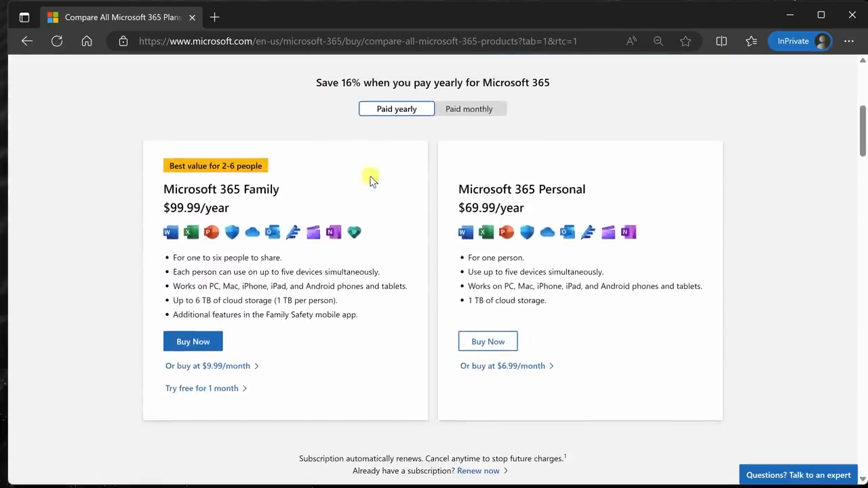The width and height of the screenshot is (868, 488).
Task: Click 'Up to 6 TB of cloud storage' bullet
Action: [x=255, y=300]
